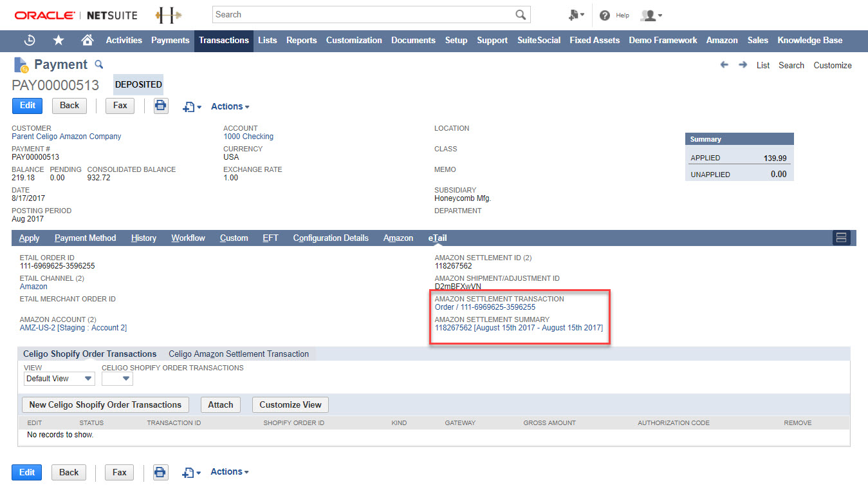Select the Celigo Shopify Order Transactions sublist tab

click(90, 354)
